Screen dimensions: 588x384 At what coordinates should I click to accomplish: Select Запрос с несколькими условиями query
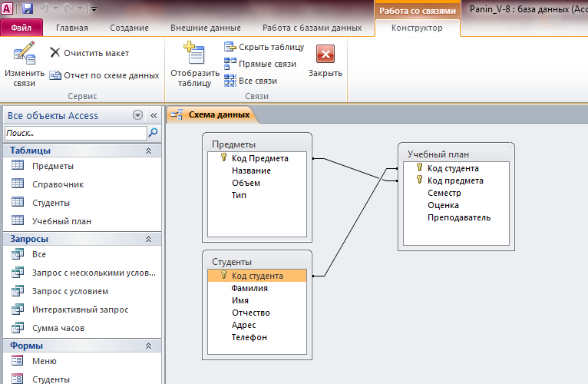click(x=82, y=273)
